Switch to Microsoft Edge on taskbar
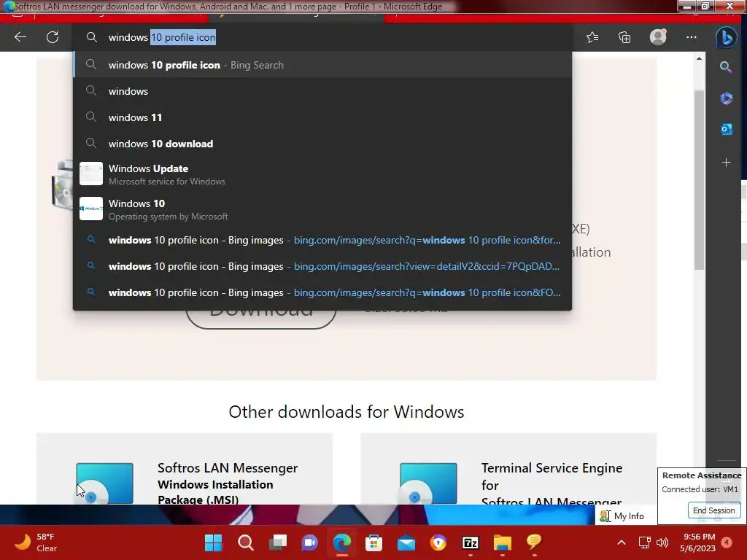This screenshot has height=560, width=747. [x=342, y=542]
